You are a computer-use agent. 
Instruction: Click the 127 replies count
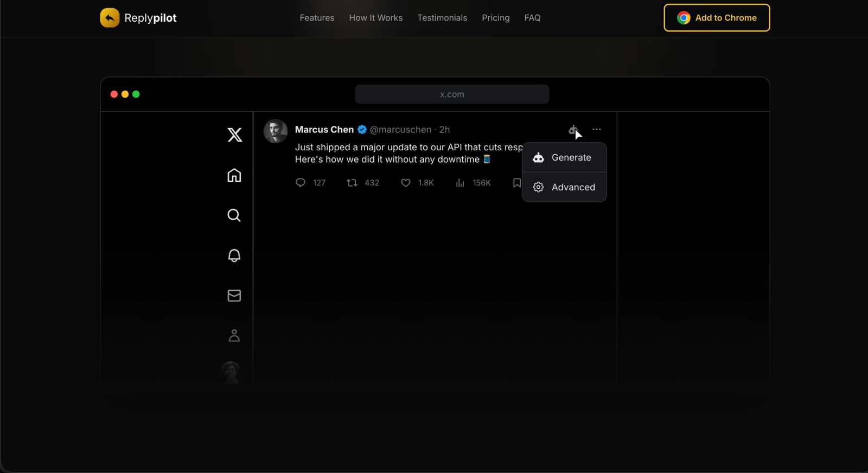319,183
